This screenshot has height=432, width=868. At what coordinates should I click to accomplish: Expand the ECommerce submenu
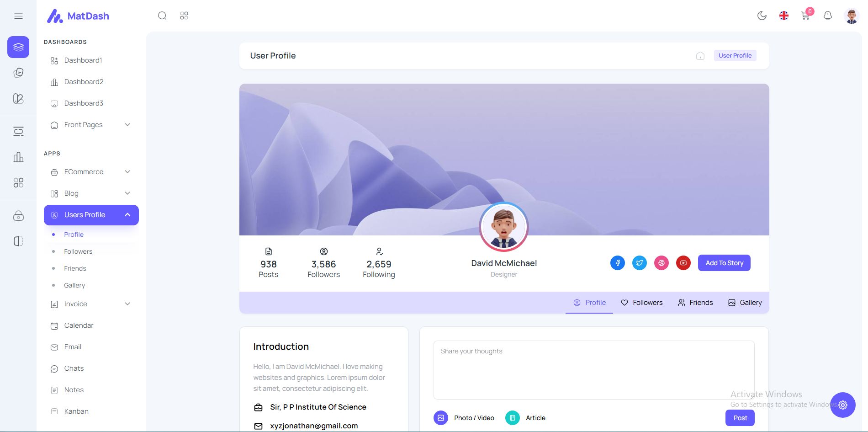(91, 172)
